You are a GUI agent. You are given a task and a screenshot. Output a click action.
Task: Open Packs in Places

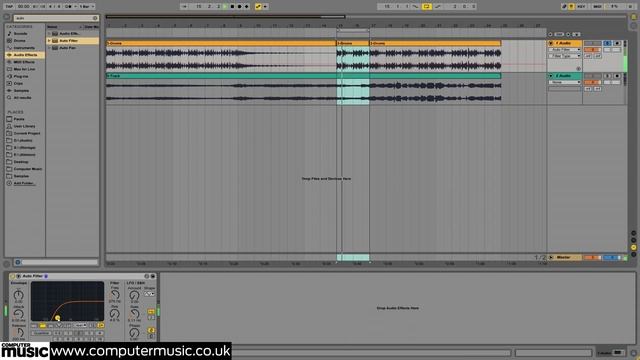(x=19, y=119)
